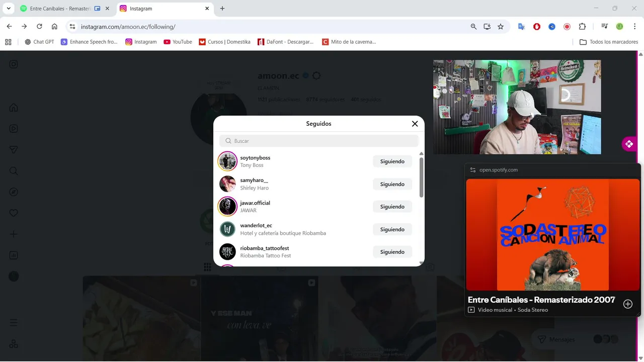Open the zoom magnifier icon in address bar
The height and width of the screenshot is (362, 644).
pyautogui.click(x=473, y=27)
